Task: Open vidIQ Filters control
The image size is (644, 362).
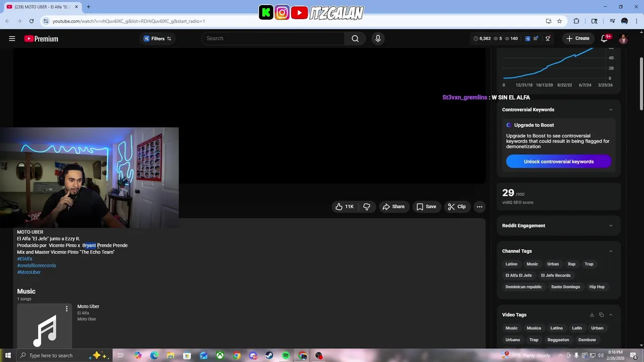Action: tap(157, 39)
